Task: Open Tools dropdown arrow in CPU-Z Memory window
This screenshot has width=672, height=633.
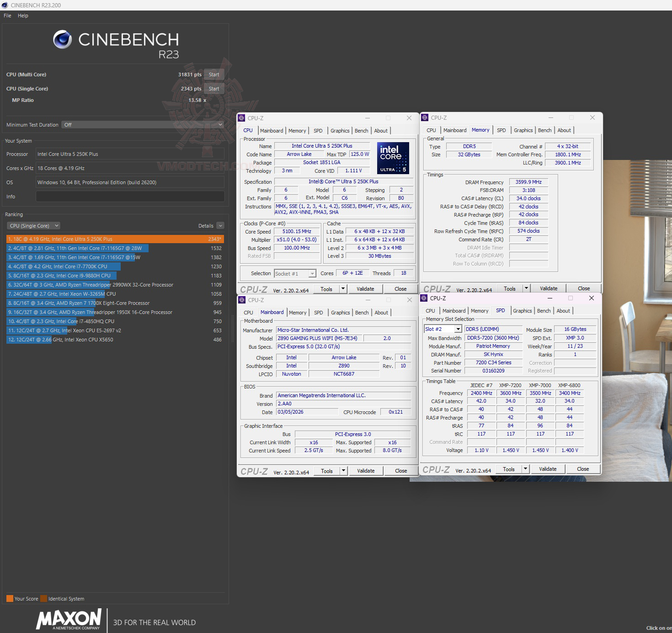Action: click(526, 288)
